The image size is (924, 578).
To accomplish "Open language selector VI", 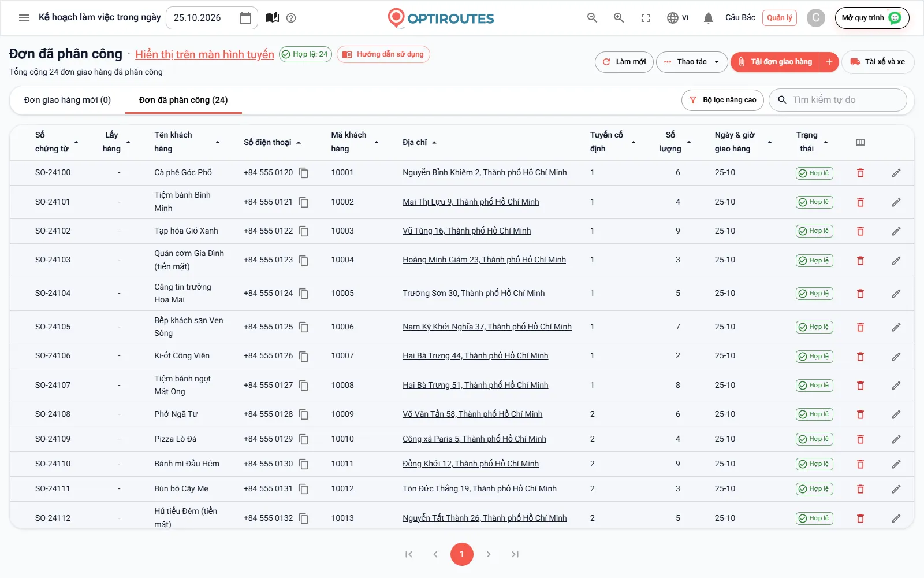I will tap(677, 18).
